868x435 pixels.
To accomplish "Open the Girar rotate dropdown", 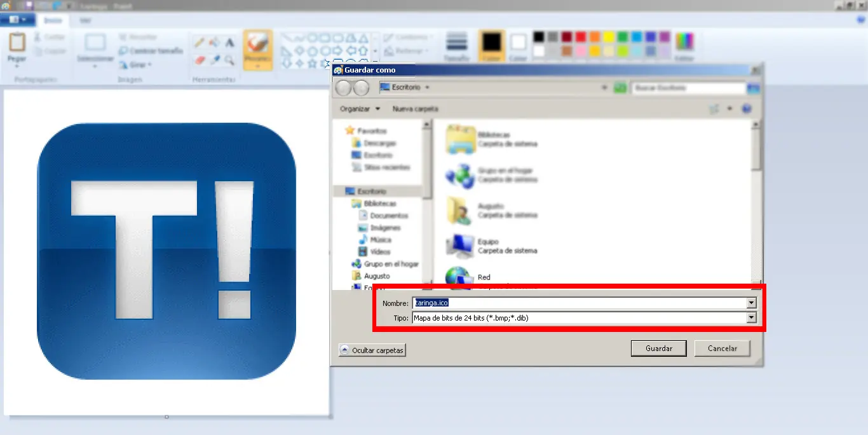I will click(135, 65).
